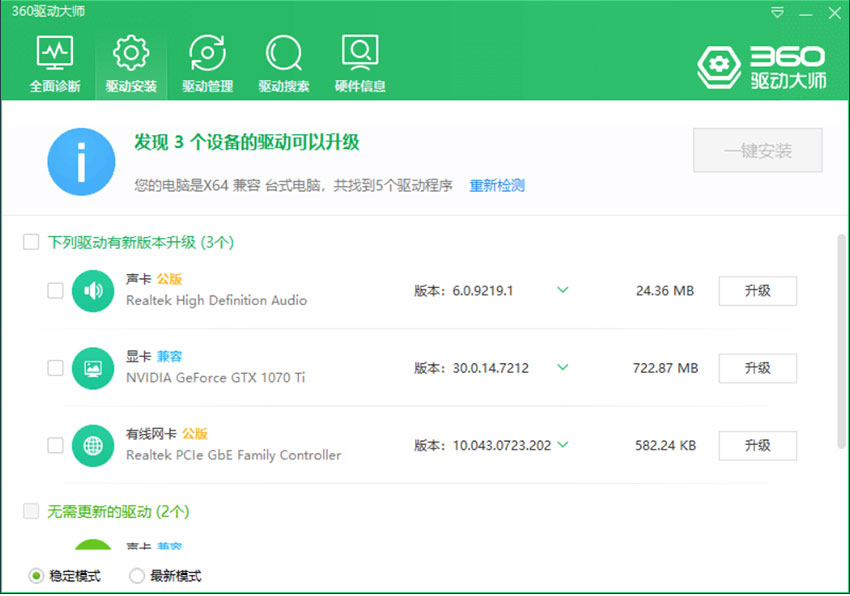Select the 驱动安装 gear icon
Image resolution: width=850 pixels, height=596 pixels.
(131, 53)
